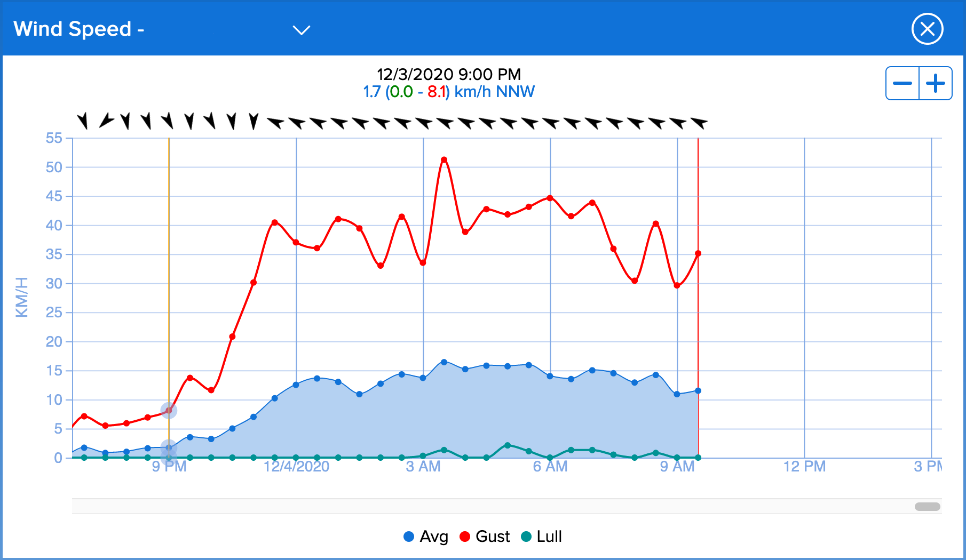Select the Avg peak point near 16 km/h
This screenshot has height=560, width=966.
click(x=444, y=362)
